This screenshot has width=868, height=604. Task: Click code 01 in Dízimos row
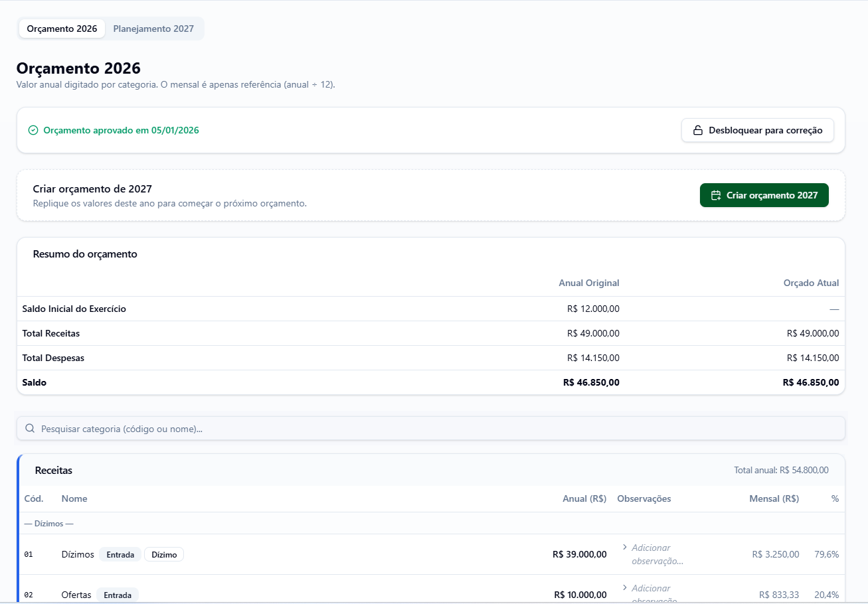pos(29,554)
